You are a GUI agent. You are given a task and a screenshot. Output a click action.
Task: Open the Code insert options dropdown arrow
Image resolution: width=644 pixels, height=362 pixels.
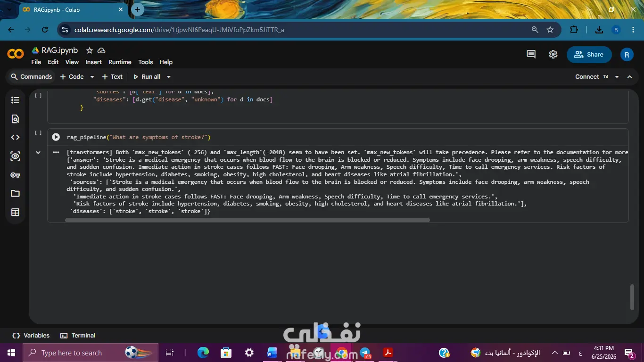coord(92,77)
